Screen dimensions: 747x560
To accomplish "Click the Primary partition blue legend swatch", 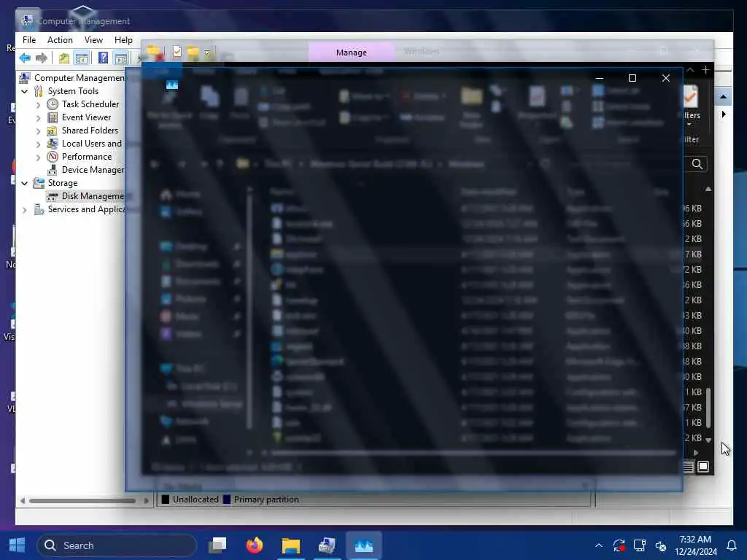I will click(227, 499).
